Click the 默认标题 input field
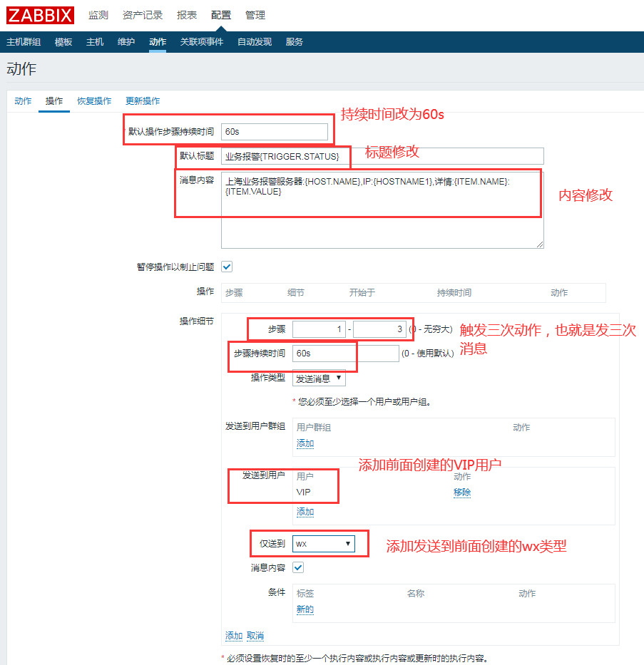The height and width of the screenshot is (665, 644). click(382, 157)
